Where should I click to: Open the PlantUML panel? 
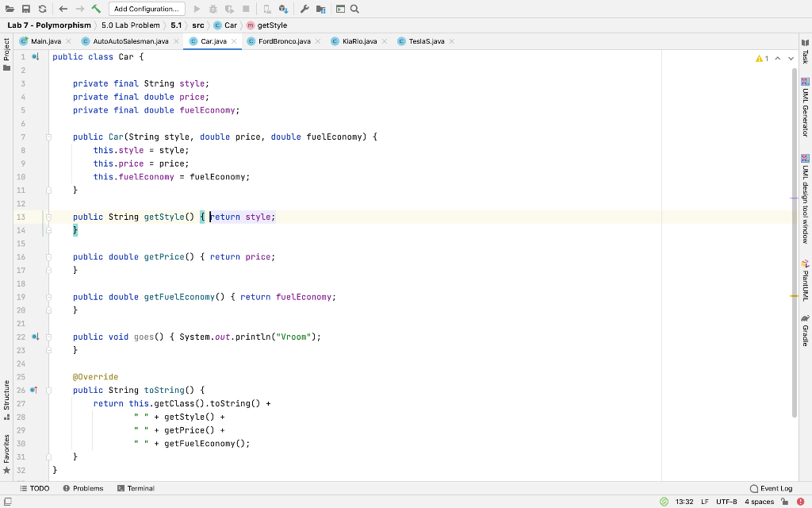806,282
